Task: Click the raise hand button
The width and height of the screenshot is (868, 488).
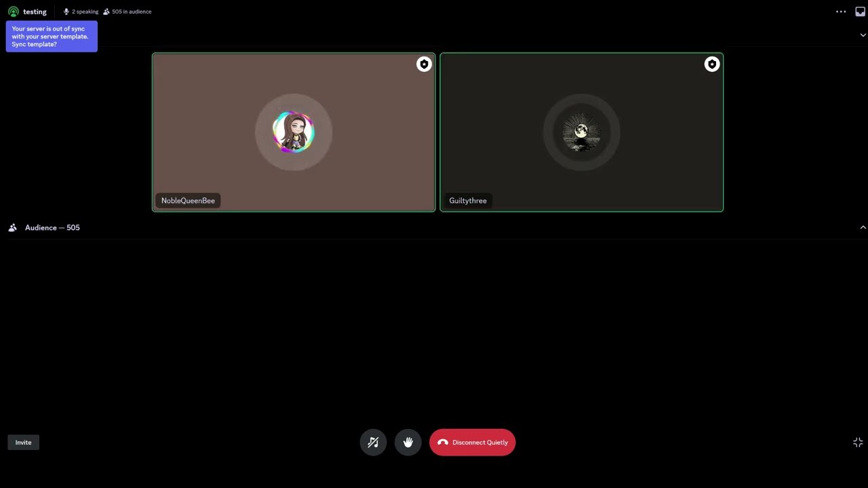Action: 408,442
